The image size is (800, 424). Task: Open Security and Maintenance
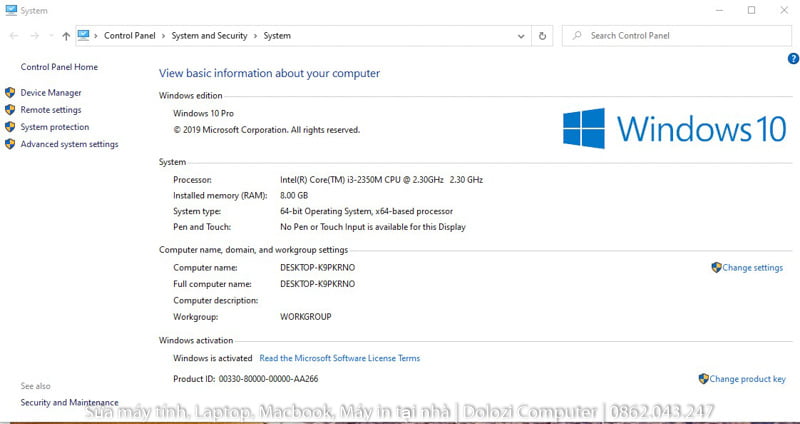69,402
